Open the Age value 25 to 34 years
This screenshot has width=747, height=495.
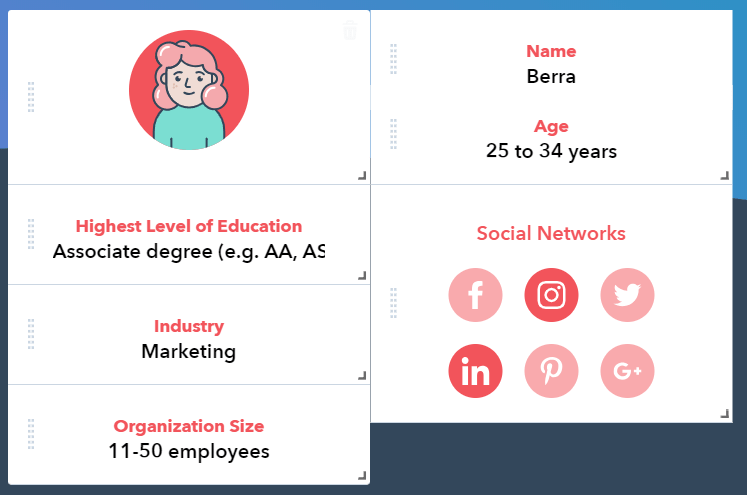tap(551, 152)
